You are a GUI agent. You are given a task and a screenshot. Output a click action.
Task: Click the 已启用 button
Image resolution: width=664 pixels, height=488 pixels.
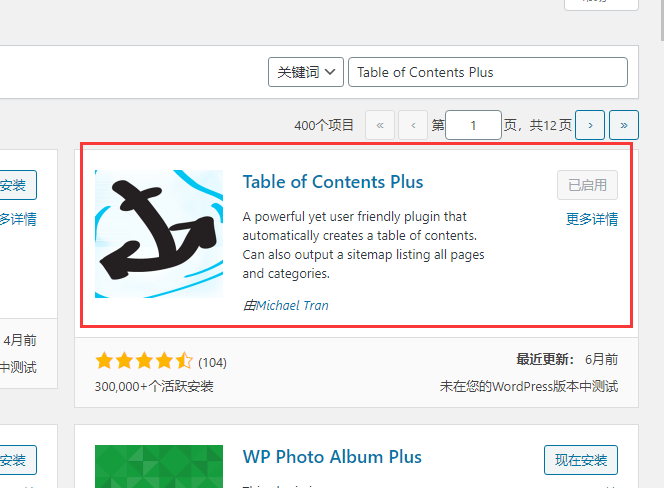coord(587,185)
